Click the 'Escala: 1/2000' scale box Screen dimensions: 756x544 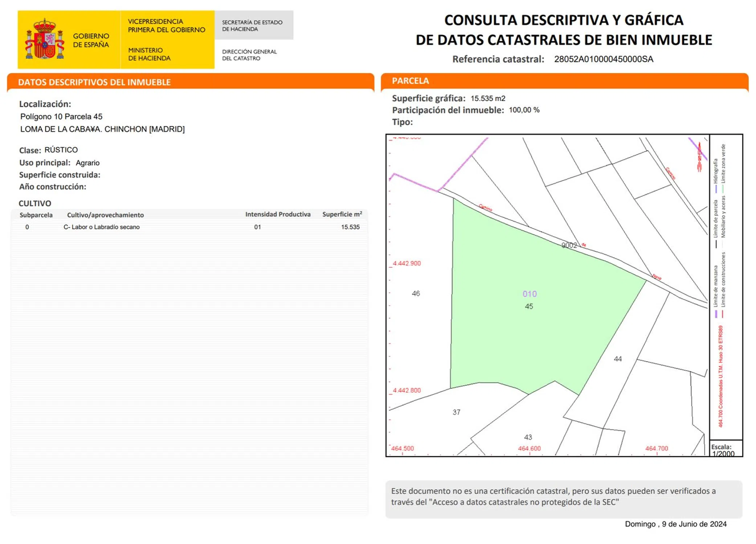pos(726,449)
